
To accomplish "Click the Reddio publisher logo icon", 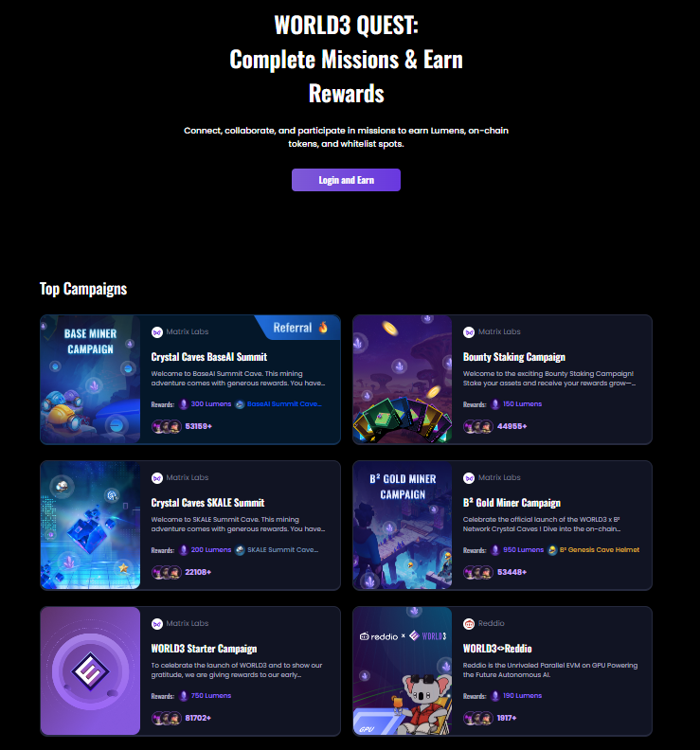I will point(469,624).
